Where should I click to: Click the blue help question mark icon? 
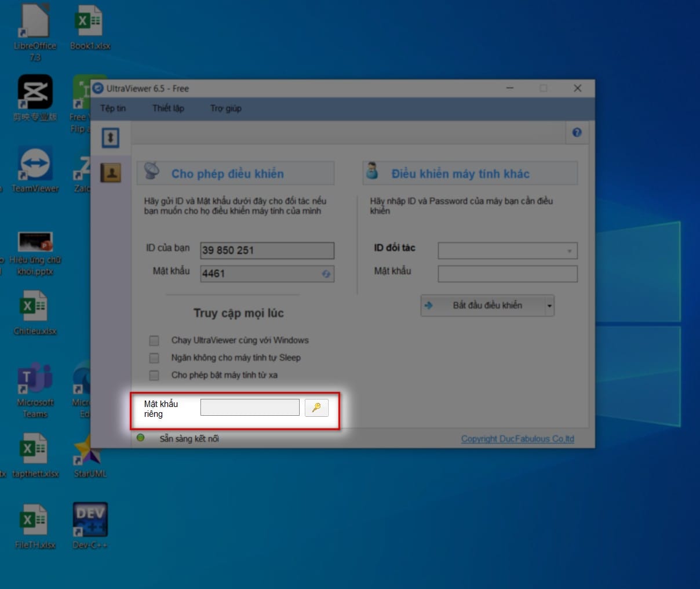[x=577, y=132]
